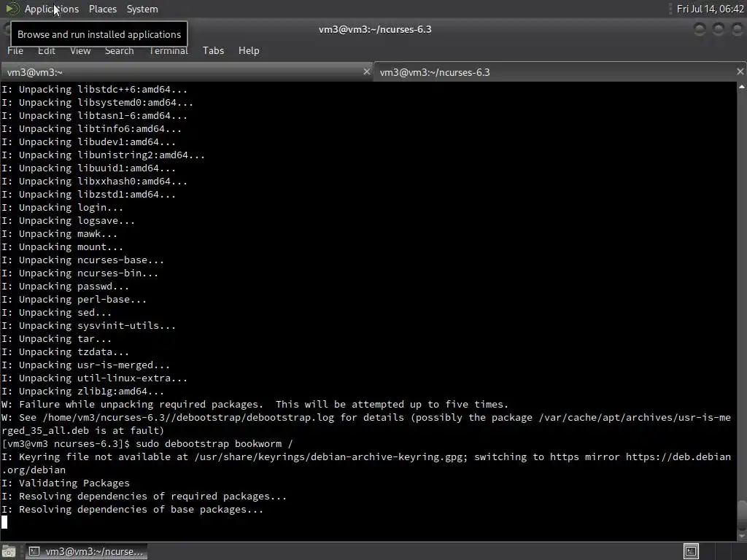This screenshot has height=560, width=747.
Task: Click 'Unpacking libsystemd0:amd64...' line
Action: tap(97, 103)
